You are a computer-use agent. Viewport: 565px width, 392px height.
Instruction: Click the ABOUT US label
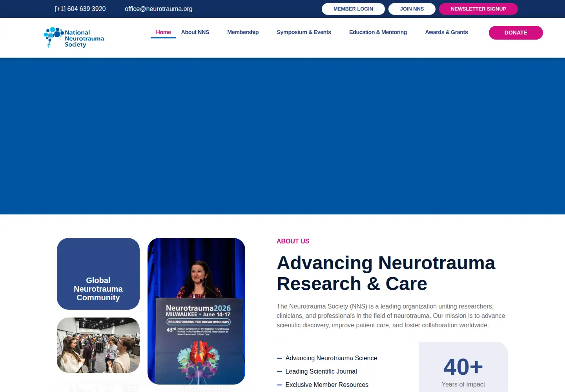click(x=293, y=241)
